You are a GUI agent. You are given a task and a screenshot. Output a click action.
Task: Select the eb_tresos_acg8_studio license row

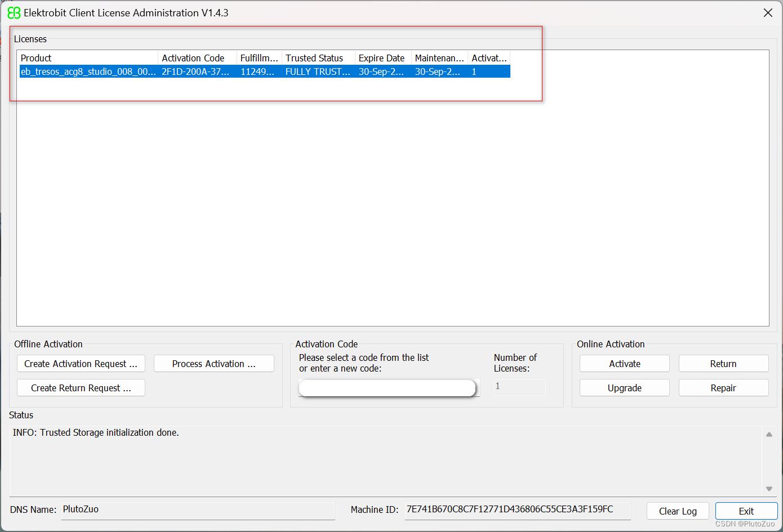tap(265, 71)
